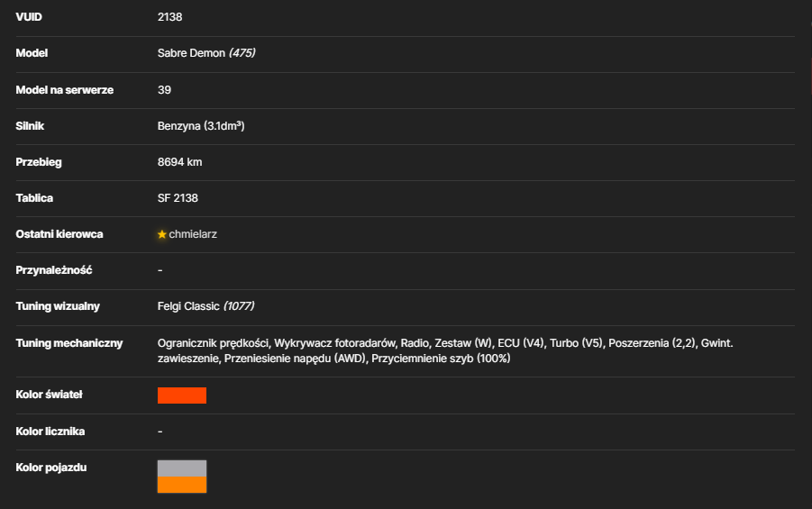Click the engine value Benzyna (3.1dm³)

(201, 126)
